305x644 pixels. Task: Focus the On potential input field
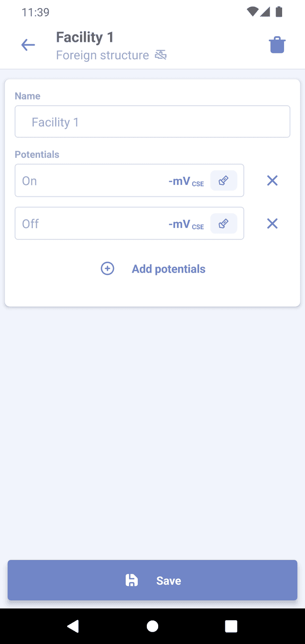pos(91,181)
